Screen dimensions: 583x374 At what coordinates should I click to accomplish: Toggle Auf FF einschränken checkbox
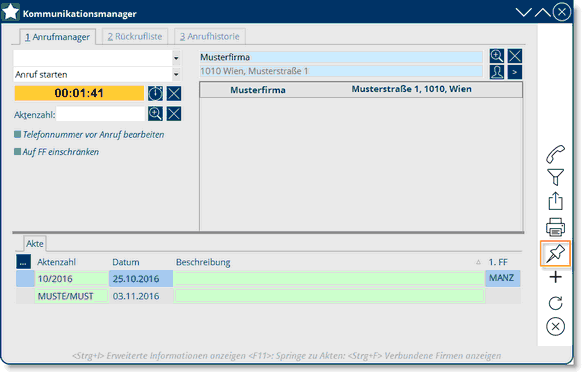click(17, 151)
